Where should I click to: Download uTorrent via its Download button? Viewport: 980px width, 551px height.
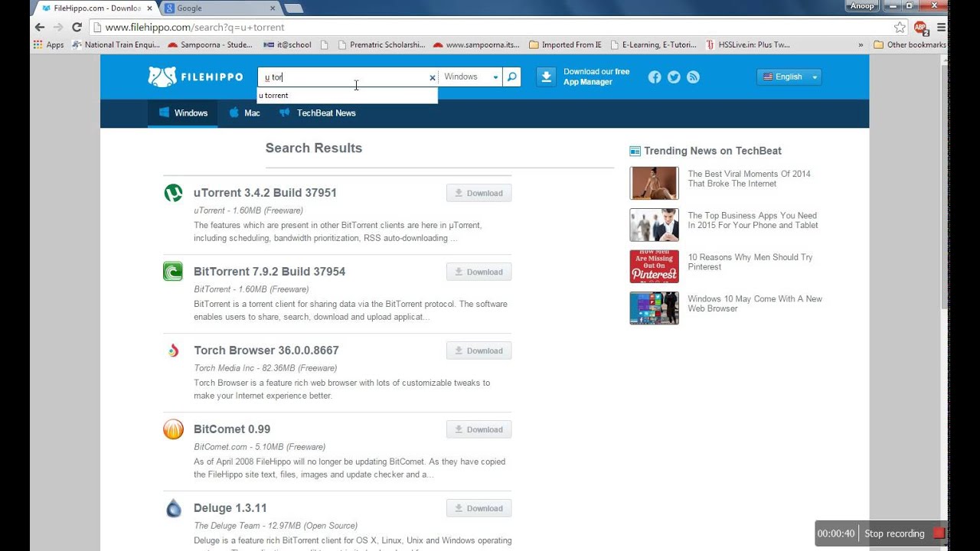479,193
